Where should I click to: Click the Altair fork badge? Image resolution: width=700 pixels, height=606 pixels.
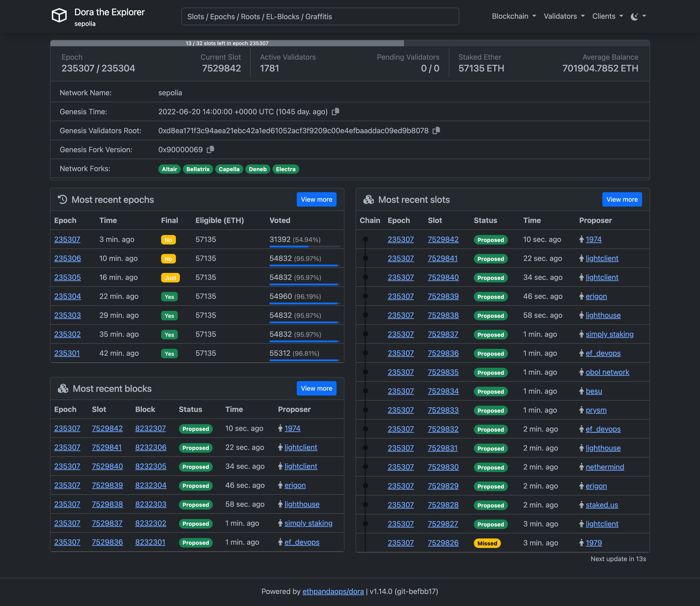[x=169, y=169]
